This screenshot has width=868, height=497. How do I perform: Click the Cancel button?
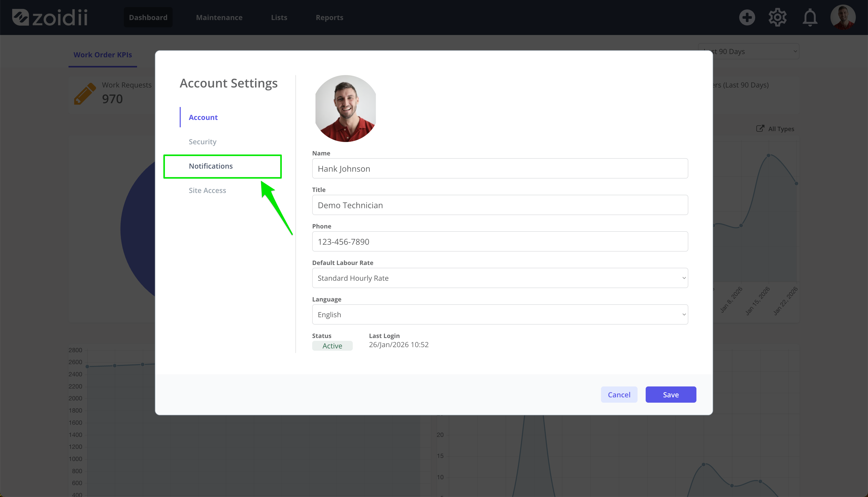[x=619, y=395]
